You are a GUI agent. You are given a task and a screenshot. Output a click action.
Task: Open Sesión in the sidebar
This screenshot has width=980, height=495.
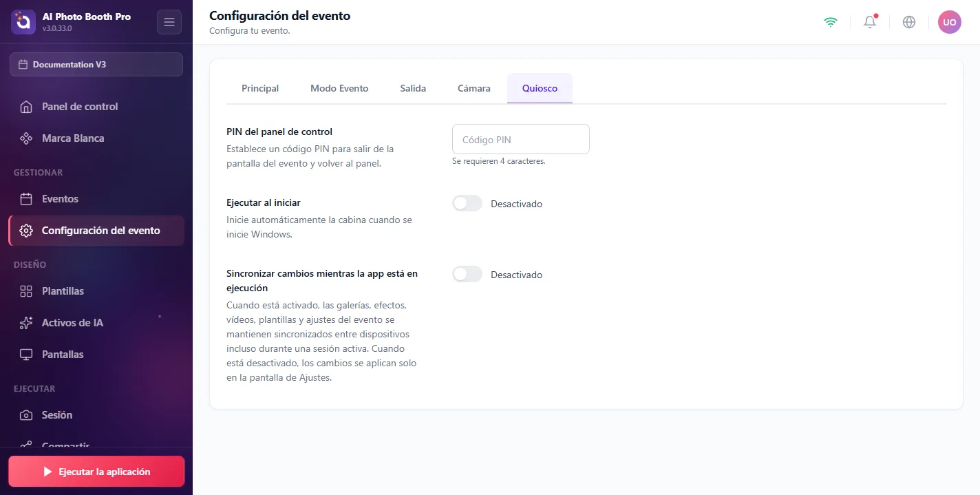(x=96, y=415)
